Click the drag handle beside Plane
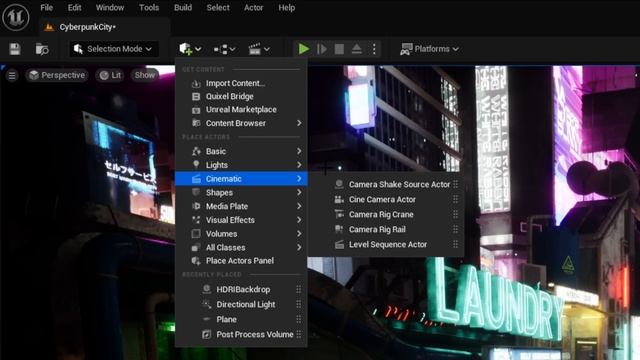The height and width of the screenshot is (360, 640). [299, 319]
